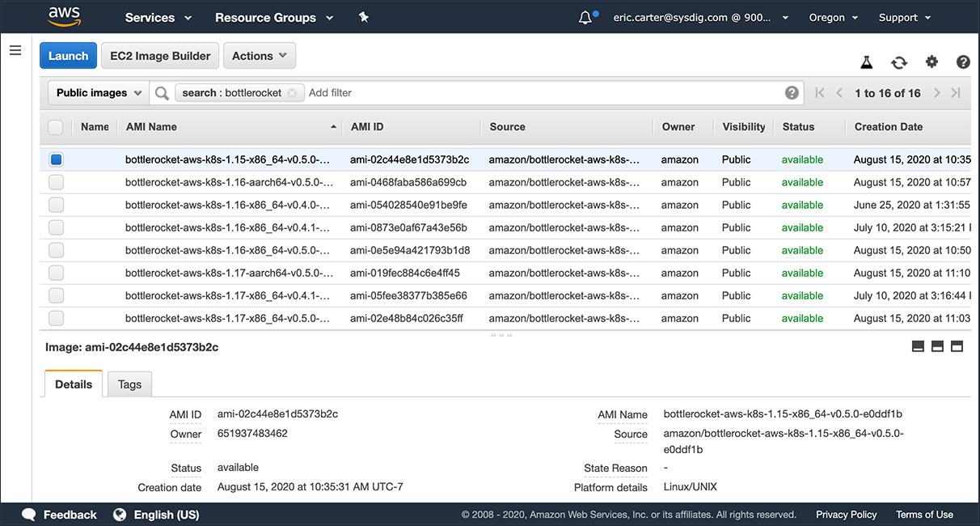Refresh the AMI list

point(899,62)
